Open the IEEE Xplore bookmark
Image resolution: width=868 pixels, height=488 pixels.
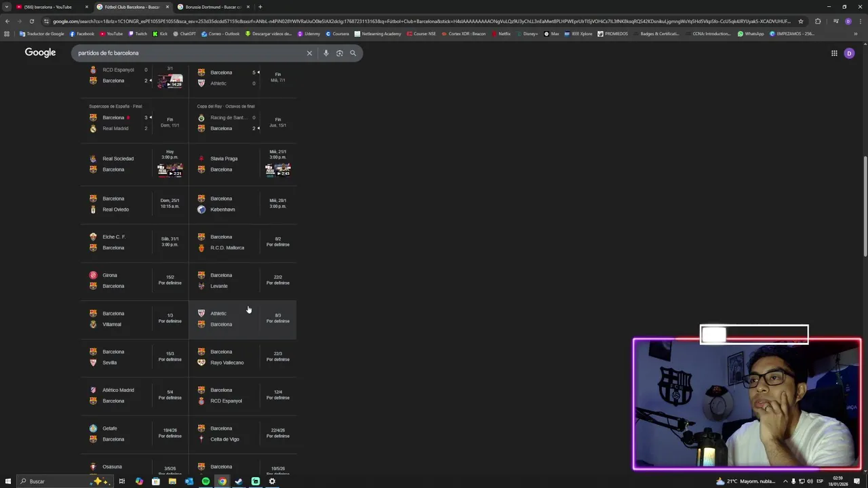click(x=578, y=34)
